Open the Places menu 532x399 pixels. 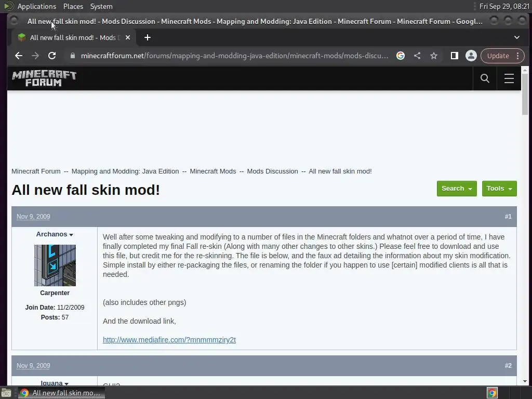[73, 6]
